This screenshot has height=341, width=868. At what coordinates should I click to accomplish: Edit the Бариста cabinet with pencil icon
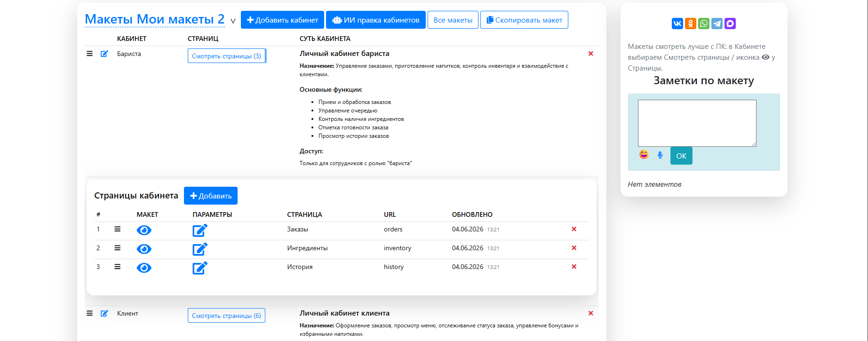point(104,54)
